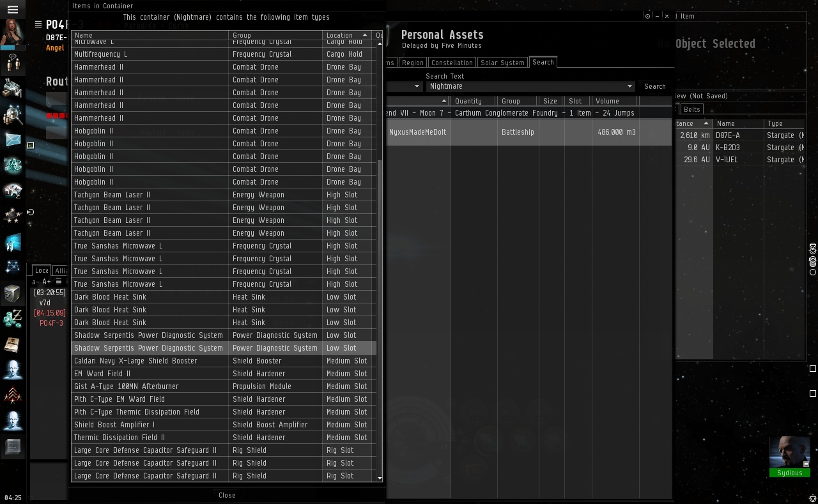Select the D87E-A stargate in the Overview
Viewport: 818px width, 504px height.
point(740,135)
